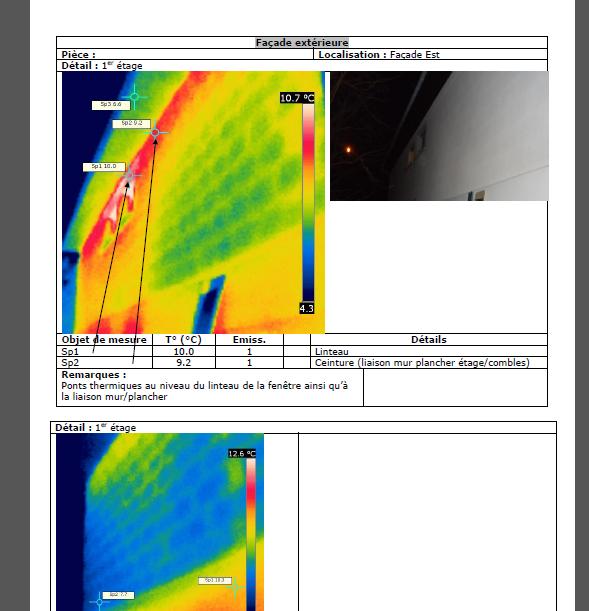This screenshot has height=611, width=589.
Task: Click the 'la liaison mur/plancher' remark line
Action: (114, 397)
